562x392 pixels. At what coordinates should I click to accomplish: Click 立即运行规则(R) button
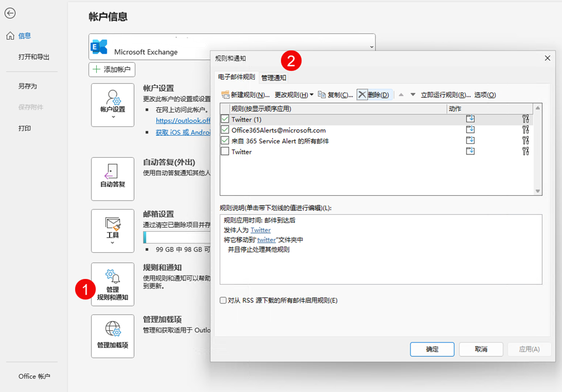coord(445,95)
